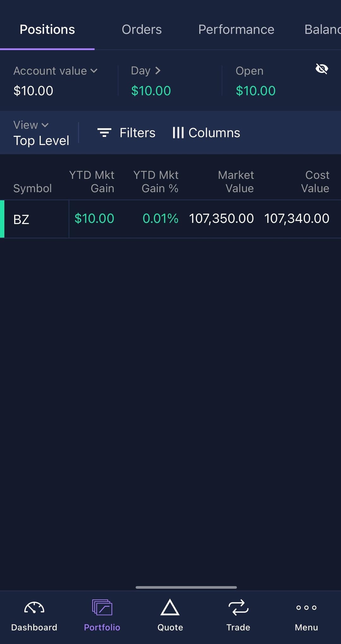The image size is (341, 644).
Task: Sort by the Symbol column header
Action: coord(33,188)
